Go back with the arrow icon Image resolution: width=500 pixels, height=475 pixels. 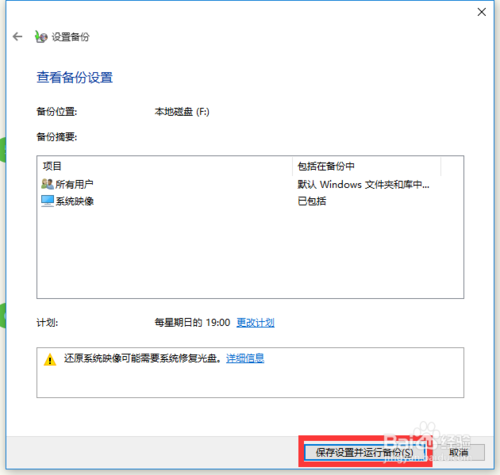(x=17, y=36)
